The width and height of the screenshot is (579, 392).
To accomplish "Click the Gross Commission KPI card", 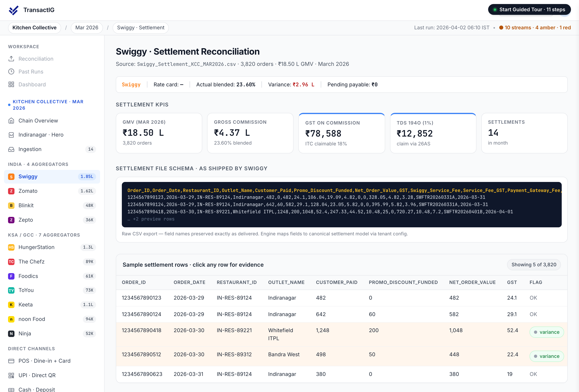I will 250,133.
